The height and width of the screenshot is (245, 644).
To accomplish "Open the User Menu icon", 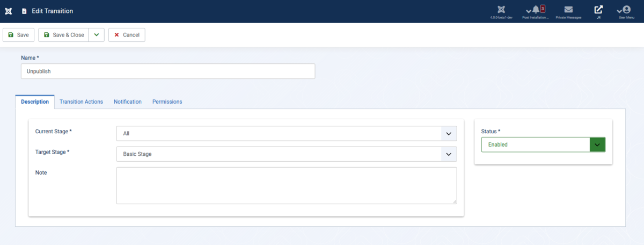I will (x=626, y=10).
